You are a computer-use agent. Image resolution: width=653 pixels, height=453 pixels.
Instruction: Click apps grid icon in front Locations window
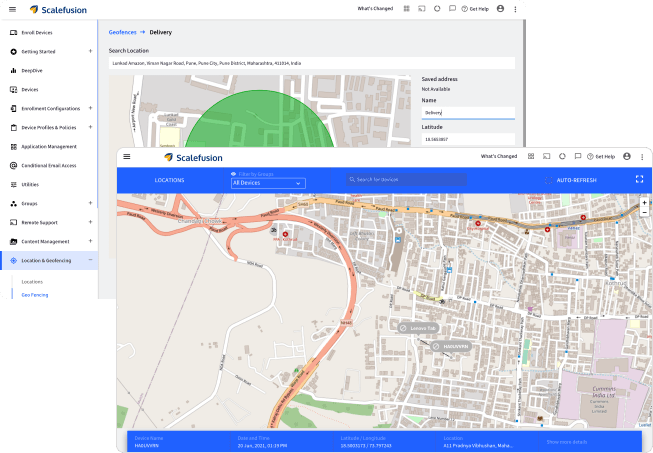[x=531, y=157]
